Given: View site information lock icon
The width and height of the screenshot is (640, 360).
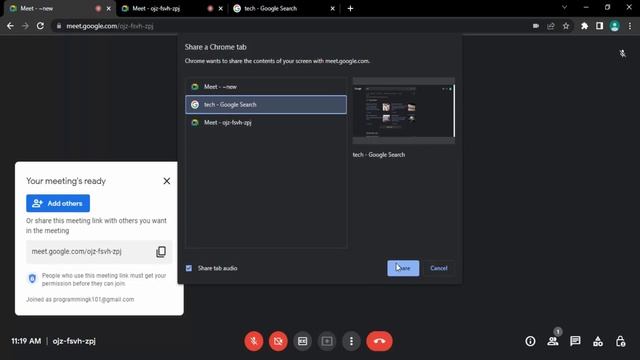Looking at the screenshot, I should tap(59, 26).
